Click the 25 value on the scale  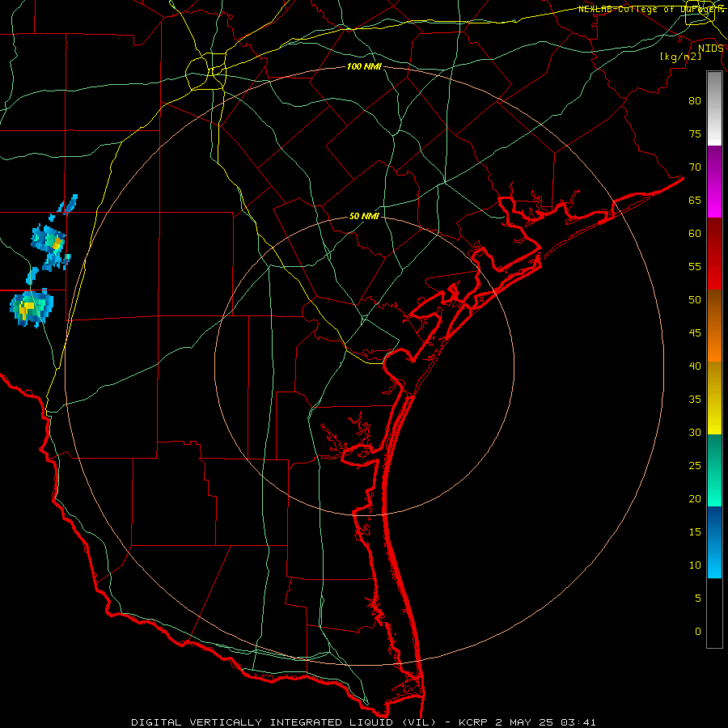pyautogui.click(x=695, y=466)
